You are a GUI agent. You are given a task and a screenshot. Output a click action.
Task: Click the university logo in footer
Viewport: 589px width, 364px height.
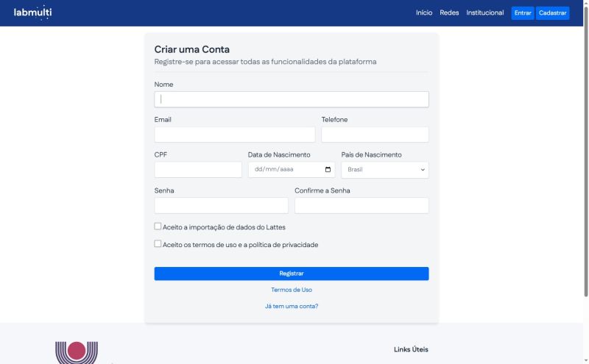[x=77, y=353]
